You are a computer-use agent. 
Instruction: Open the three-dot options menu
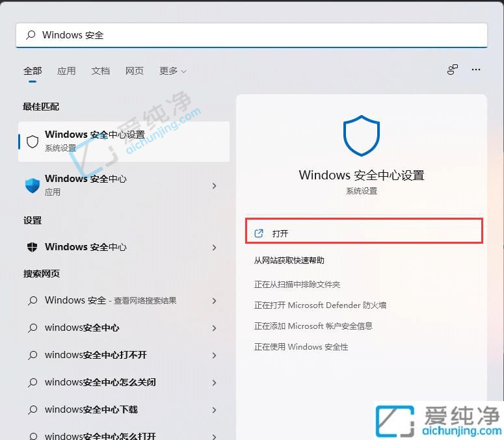click(x=476, y=70)
